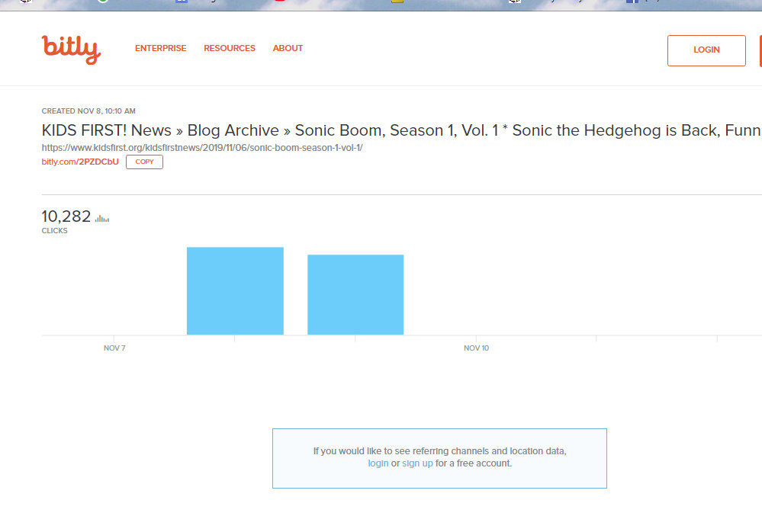Click the kidsfirst.org long URL

[202, 148]
